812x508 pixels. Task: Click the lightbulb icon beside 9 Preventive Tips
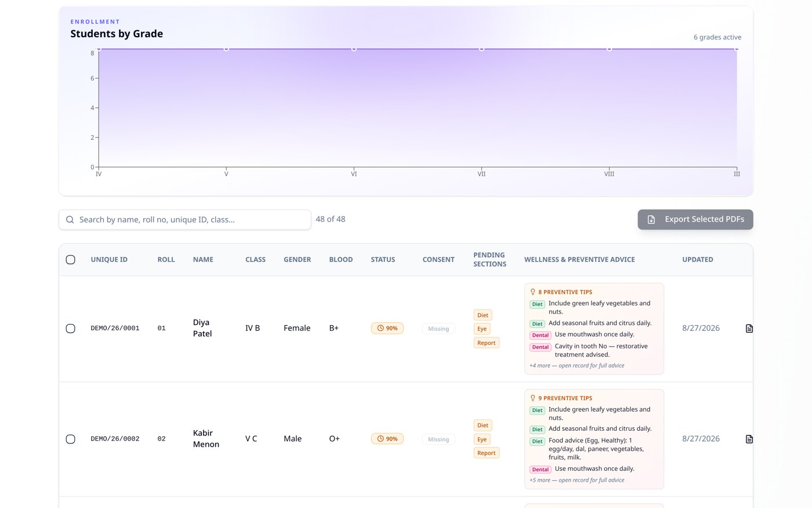(x=532, y=398)
